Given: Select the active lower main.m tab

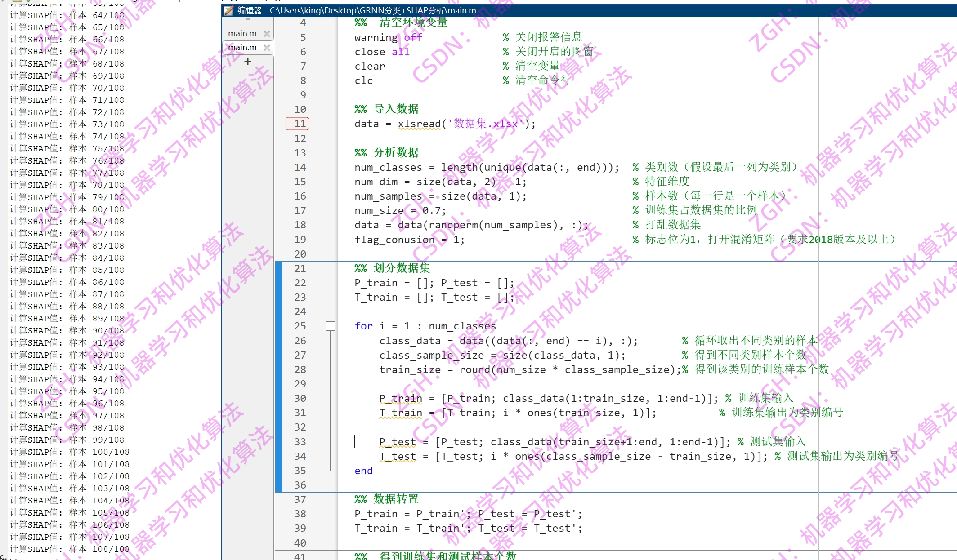Looking at the screenshot, I should click(243, 47).
